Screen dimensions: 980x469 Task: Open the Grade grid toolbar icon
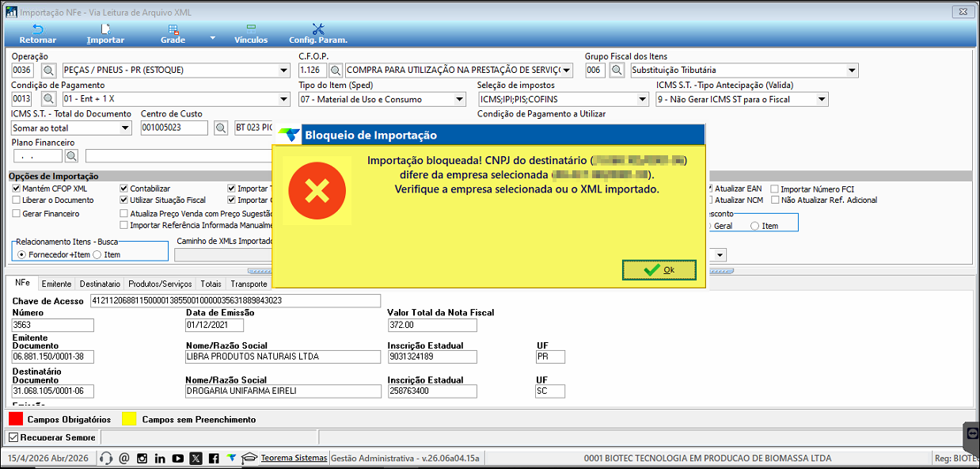pos(173,29)
